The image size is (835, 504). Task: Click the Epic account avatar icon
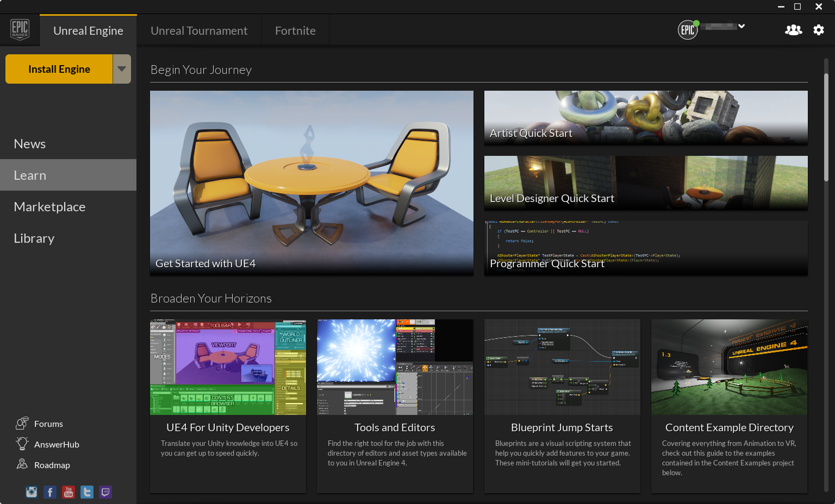click(688, 30)
